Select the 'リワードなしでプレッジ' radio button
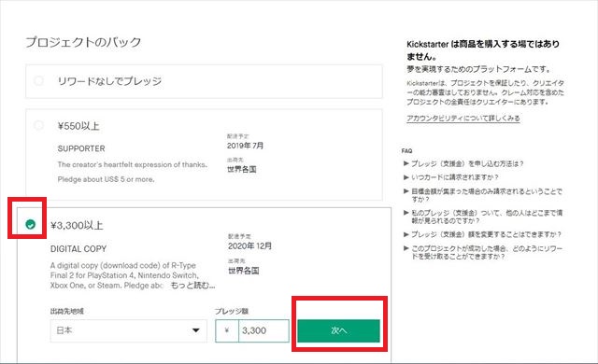Image resolution: width=598 pixels, height=364 pixels. click(x=38, y=80)
